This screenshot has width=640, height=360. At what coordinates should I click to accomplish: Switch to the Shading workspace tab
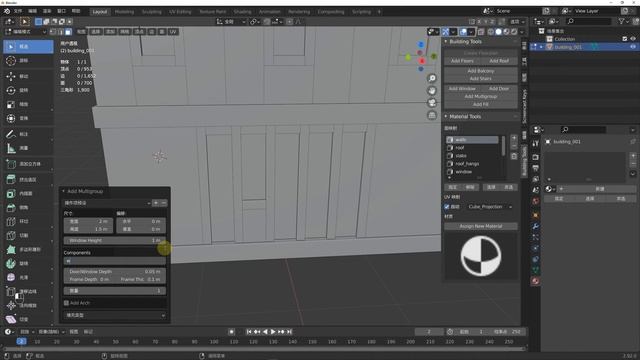point(242,11)
